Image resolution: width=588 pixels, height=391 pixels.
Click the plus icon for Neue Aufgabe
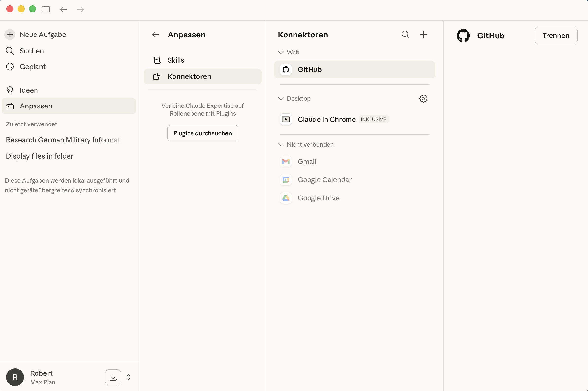tap(10, 35)
